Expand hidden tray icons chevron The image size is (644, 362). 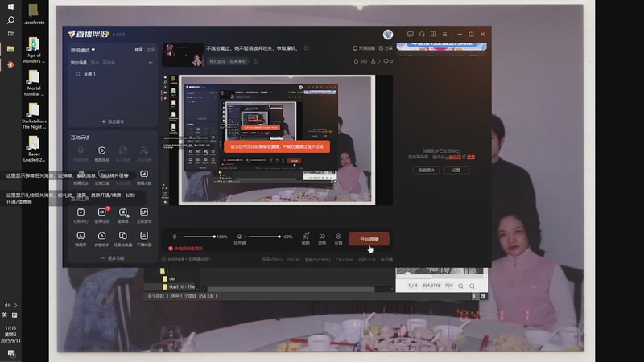point(15,306)
